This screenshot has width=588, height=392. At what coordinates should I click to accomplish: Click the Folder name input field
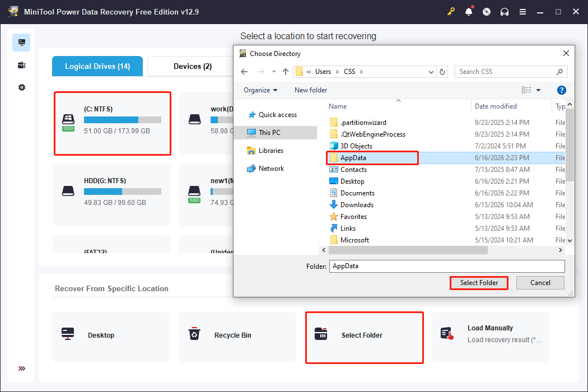(447, 266)
